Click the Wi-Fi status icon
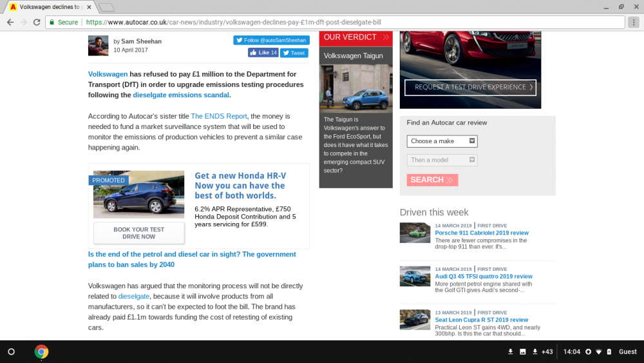The height and width of the screenshot is (363, 644). (x=599, y=352)
